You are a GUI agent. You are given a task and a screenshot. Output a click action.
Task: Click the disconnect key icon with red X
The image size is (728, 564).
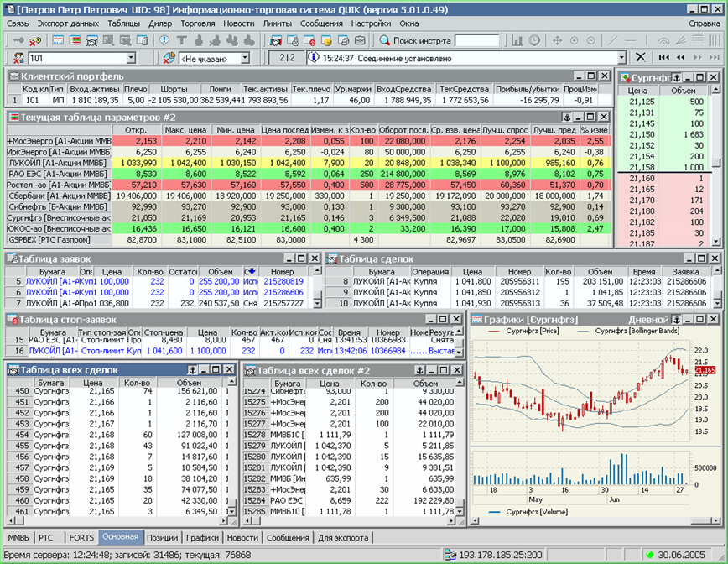(x=35, y=40)
